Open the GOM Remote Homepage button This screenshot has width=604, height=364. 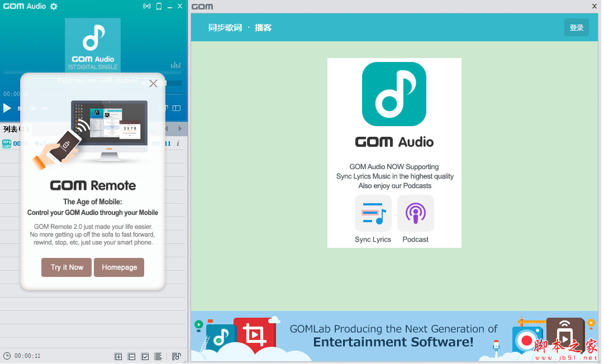coord(119,267)
